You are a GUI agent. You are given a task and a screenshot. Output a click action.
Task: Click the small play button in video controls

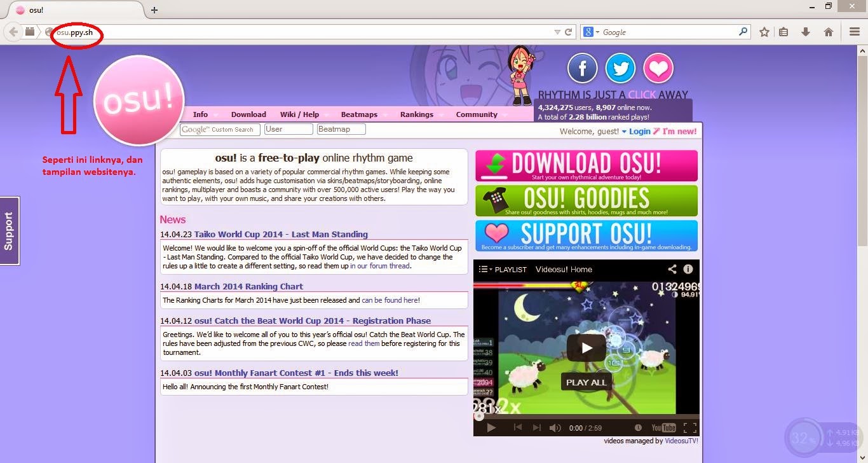pyautogui.click(x=491, y=427)
